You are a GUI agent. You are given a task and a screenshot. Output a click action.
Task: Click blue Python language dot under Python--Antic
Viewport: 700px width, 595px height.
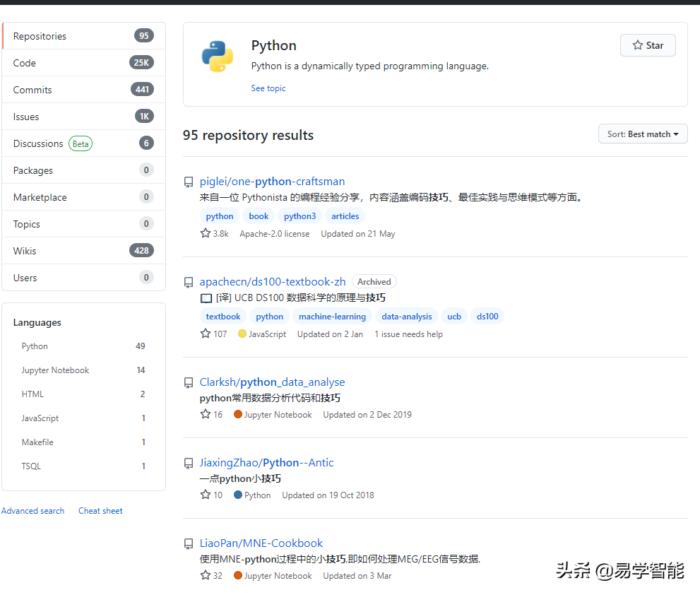tap(238, 495)
